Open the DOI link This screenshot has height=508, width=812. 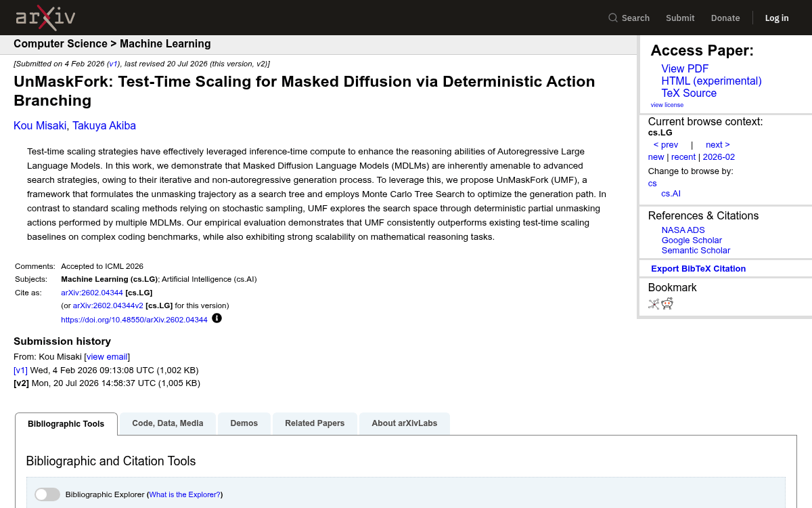[x=134, y=320]
